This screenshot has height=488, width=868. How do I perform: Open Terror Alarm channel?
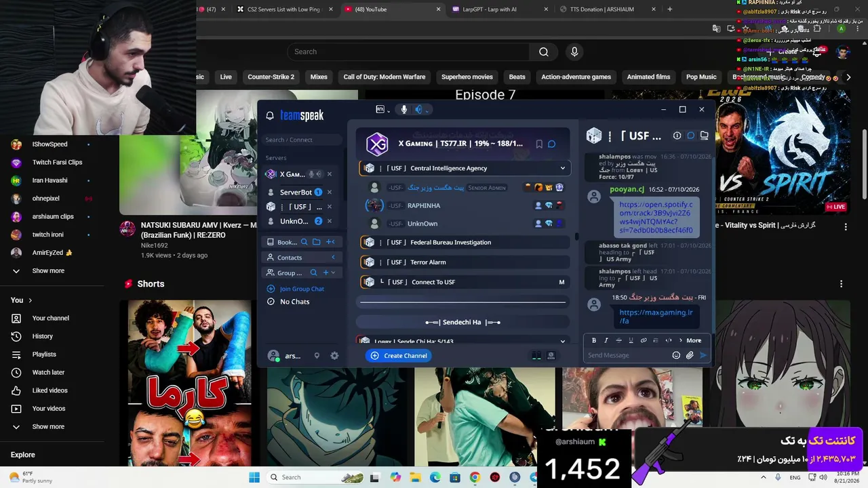pos(465,262)
